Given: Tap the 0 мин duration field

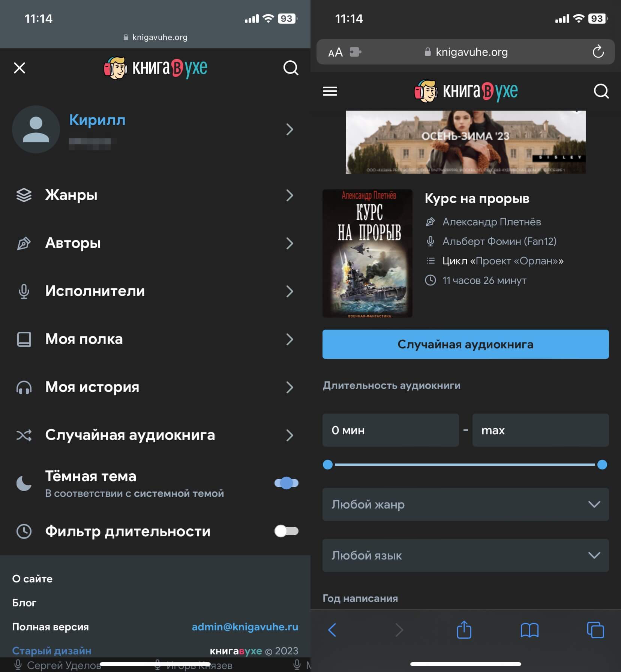Looking at the screenshot, I should coord(390,430).
